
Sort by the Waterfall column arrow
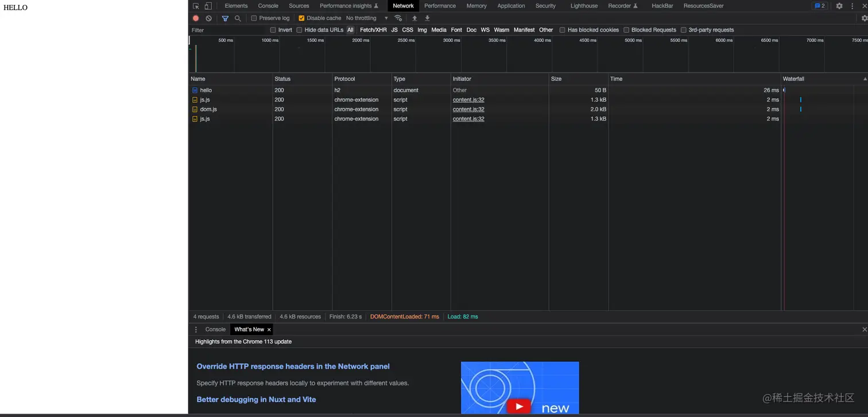(865, 79)
